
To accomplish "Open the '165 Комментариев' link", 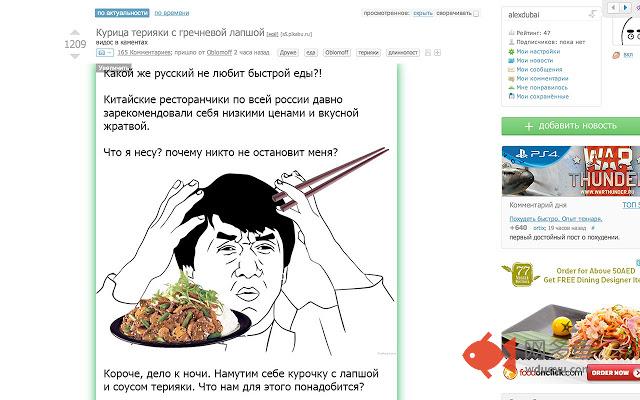I will 144,53.
